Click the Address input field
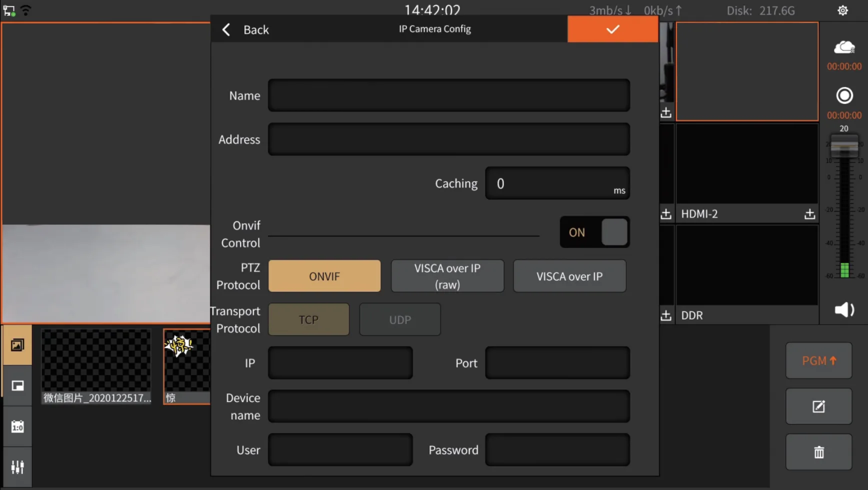 click(x=448, y=139)
